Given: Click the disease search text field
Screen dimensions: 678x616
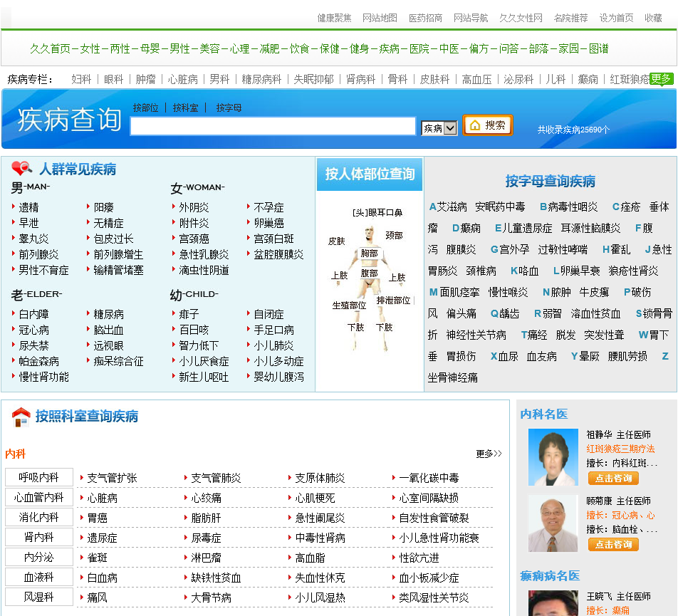Looking at the screenshot, I should pyautogui.click(x=273, y=127).
